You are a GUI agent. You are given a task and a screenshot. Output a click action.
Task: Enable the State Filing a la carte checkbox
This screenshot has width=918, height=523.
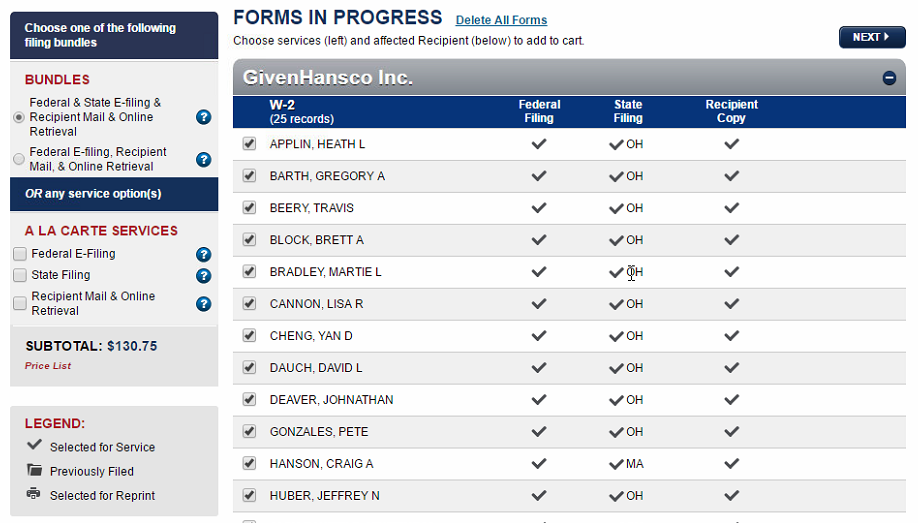click(20, 275)
